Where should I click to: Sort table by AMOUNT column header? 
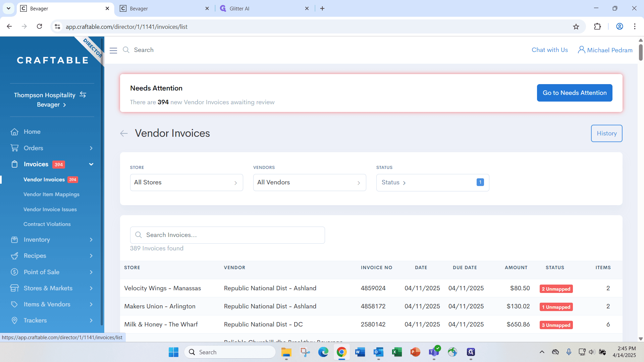(516, 267)
